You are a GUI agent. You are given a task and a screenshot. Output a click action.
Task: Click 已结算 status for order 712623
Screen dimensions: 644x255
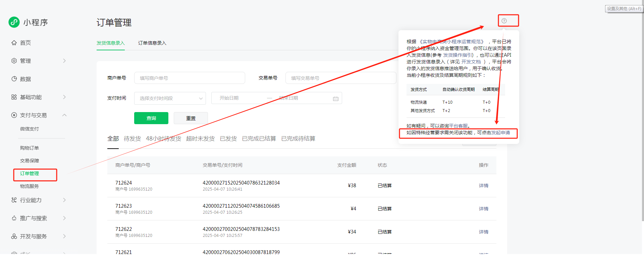(x=385, y=209)
